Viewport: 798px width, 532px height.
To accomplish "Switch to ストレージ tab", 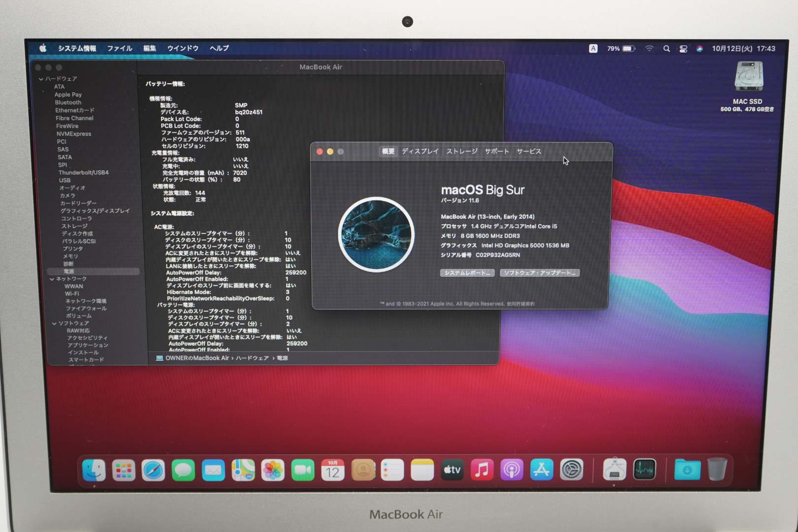I will click(x=462, y=151).
